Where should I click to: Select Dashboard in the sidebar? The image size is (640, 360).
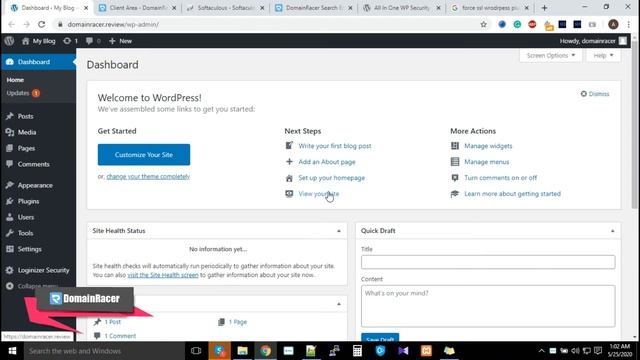coord(38,62)
